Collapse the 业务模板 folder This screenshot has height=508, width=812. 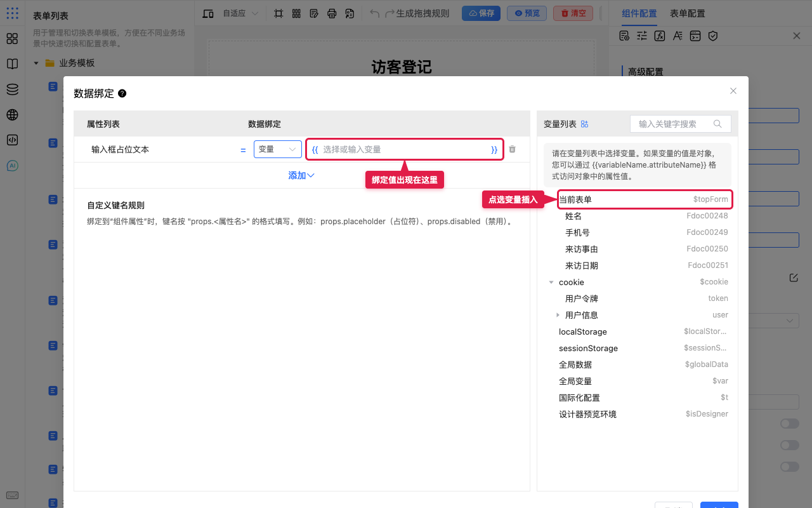[36, 63]
